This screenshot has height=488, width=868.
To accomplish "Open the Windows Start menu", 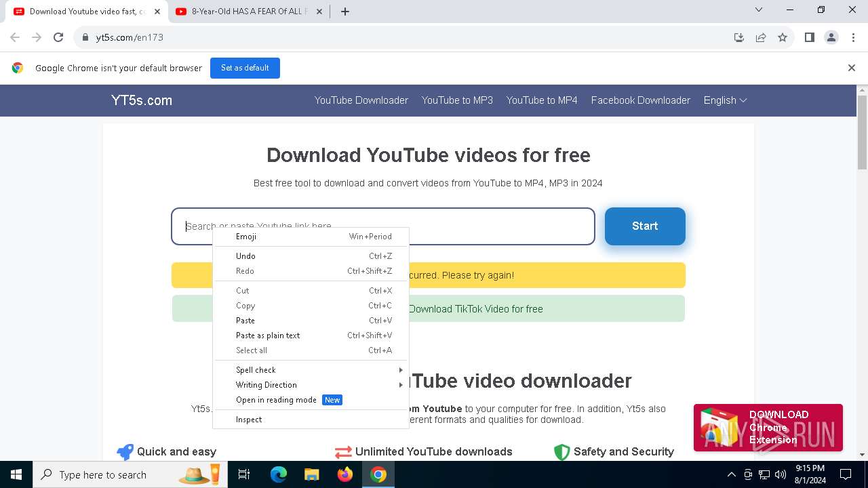I will (x=16, y=474).
